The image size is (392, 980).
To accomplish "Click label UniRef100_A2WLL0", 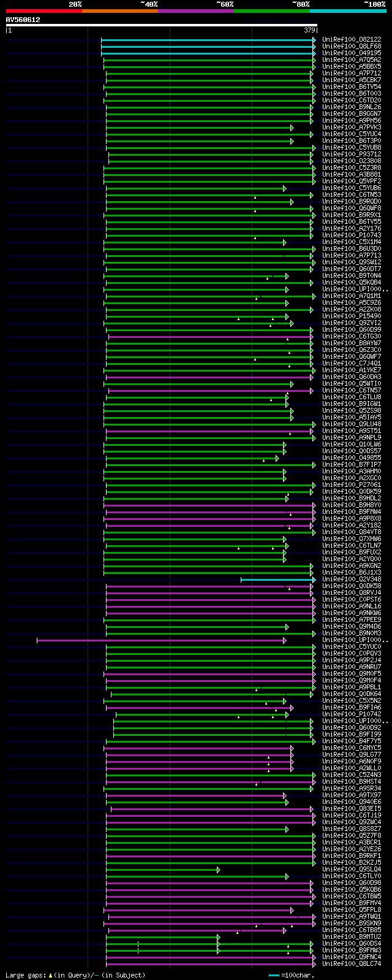I will (352, 768).
